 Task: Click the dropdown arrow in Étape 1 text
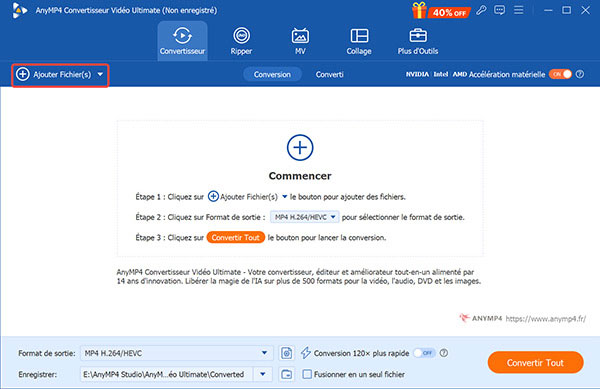click(x=284, y=197)
